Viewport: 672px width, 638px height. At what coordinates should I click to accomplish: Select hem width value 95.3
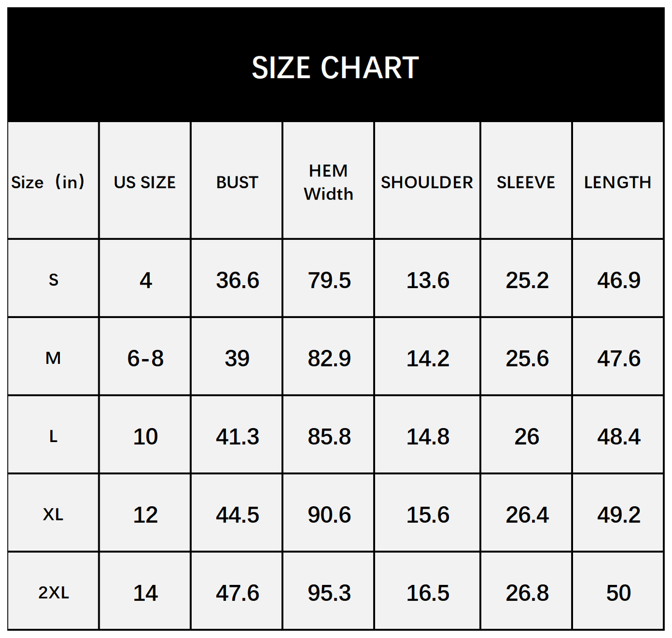[x=329, y=592]
